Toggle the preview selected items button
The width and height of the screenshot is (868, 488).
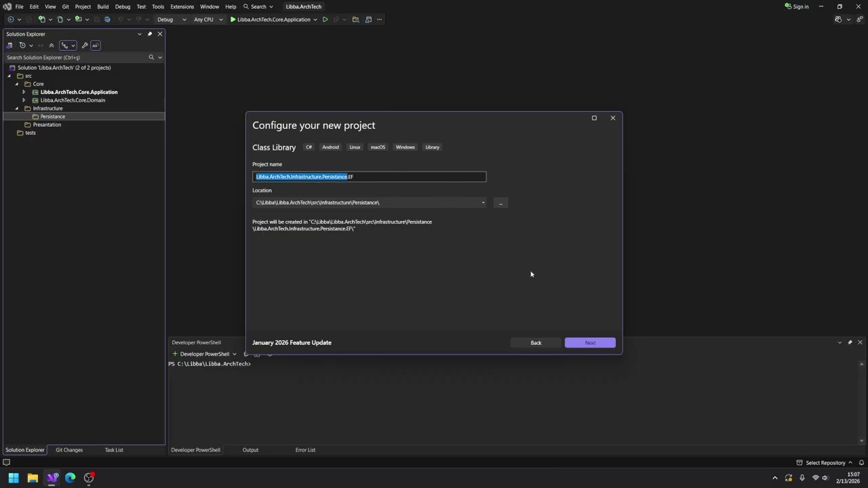(96, 45)
